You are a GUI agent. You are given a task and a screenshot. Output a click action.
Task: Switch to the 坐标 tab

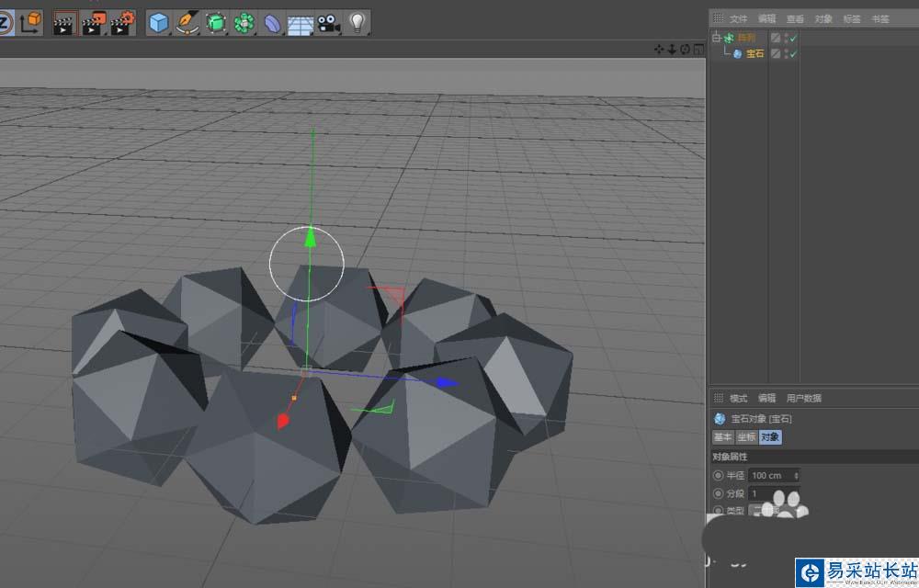746,437
